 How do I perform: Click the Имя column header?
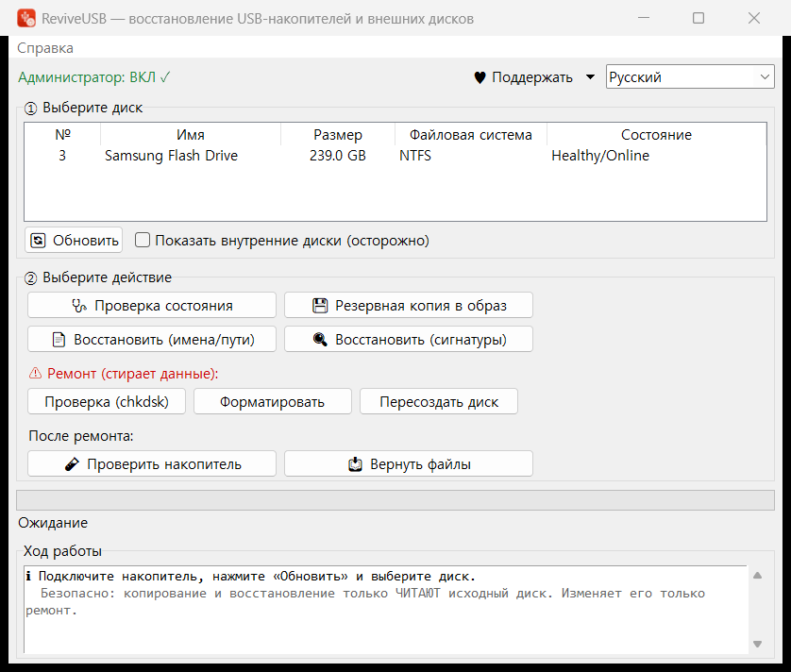tap(190, 135)
